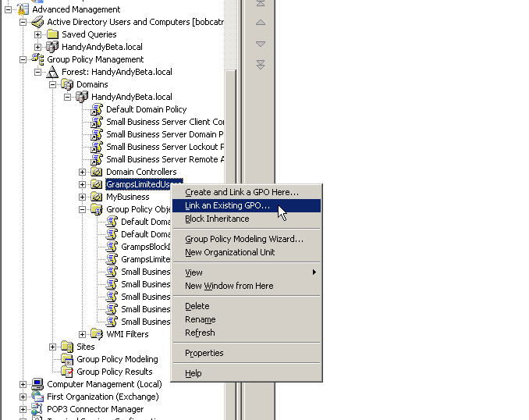Click the Group Policy Modeling icon
The width and height of the screenshot is (529, 420).
(67, 359)
